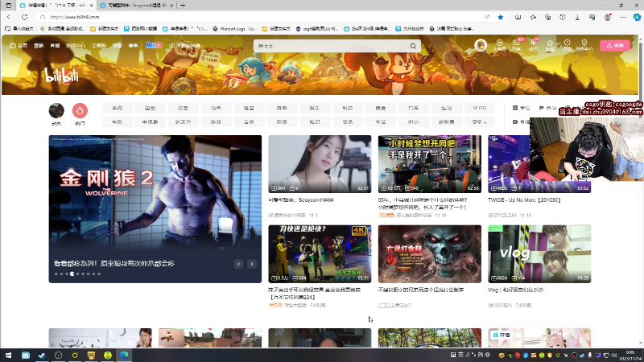
Task: Open the 动态 icon in header
Action: (x=533, y=45)
